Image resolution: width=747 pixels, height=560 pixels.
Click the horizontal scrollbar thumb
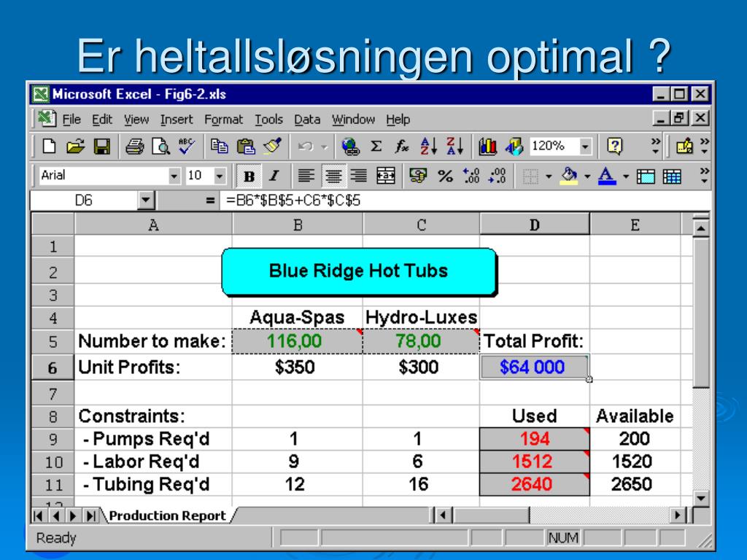[491, 516]
